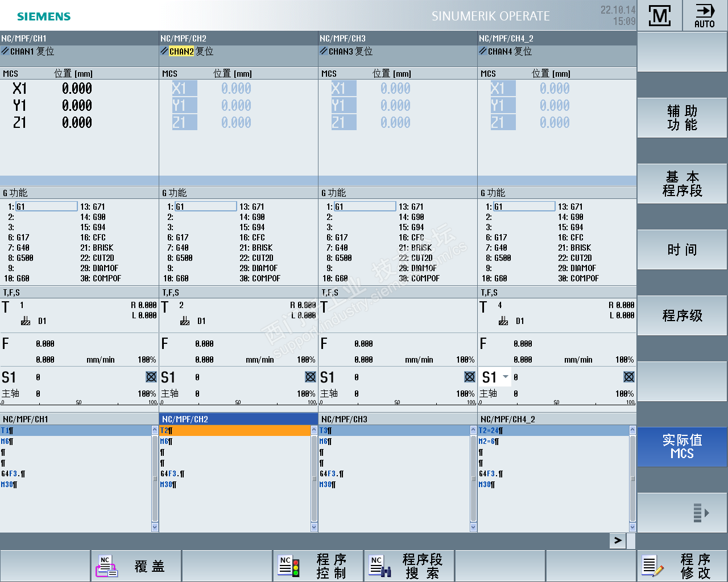Open the 程序级 softkey

tap(682, 315)
